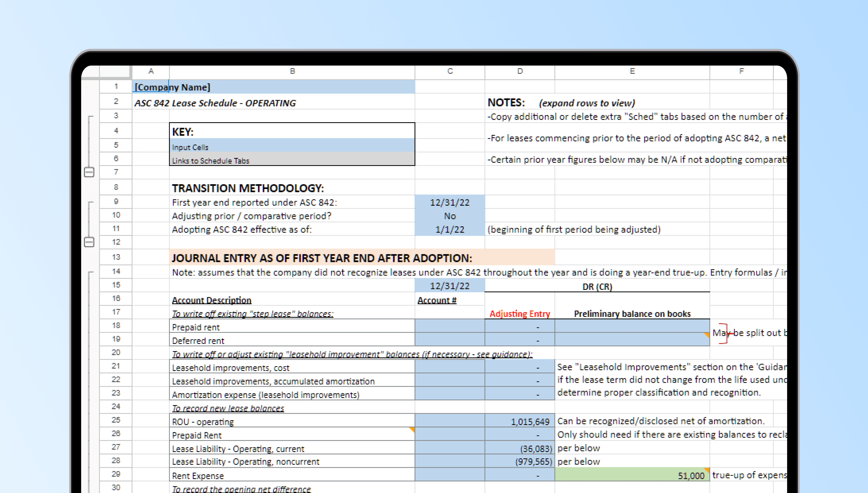
Task: Click the (expand rows to view) note
Action: 587,103
